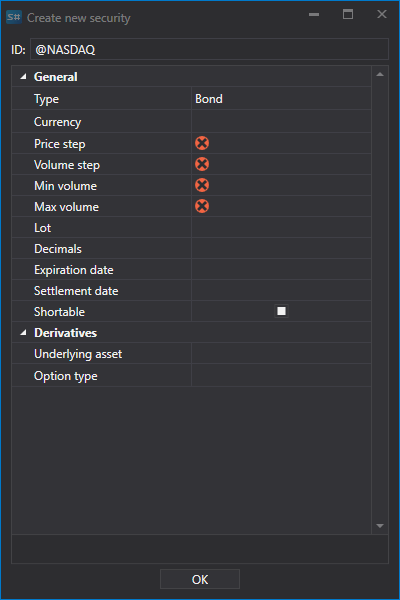This screenshot has height=600, width=400.
Task: Click the scrollbar up arrow
Action: coord(380,74)
